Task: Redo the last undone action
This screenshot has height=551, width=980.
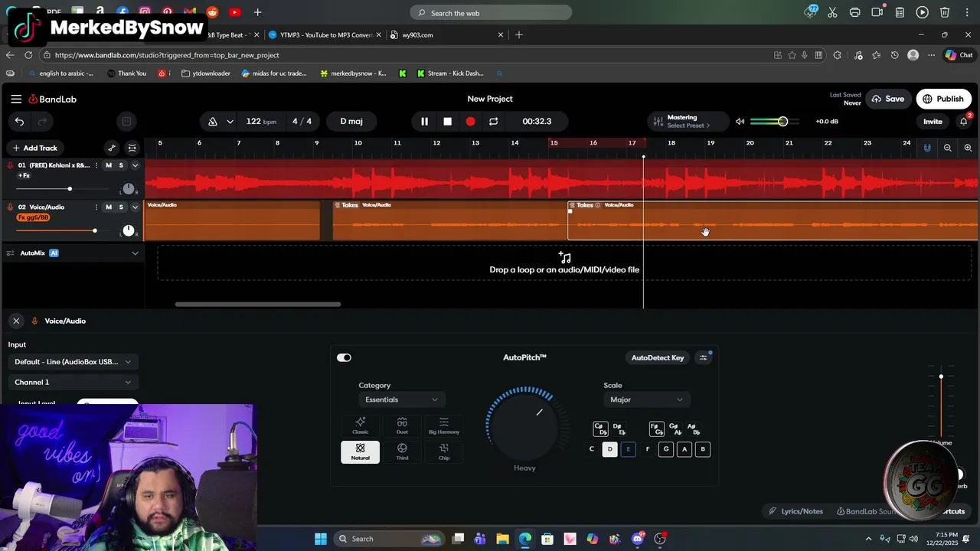Action: click(x=42, y=121)
